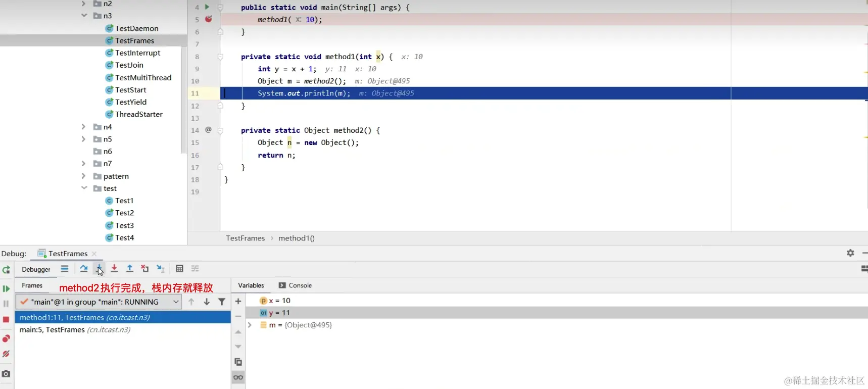
Task: Click run gutter arrow at line 4
Action: tap(207, 7)
